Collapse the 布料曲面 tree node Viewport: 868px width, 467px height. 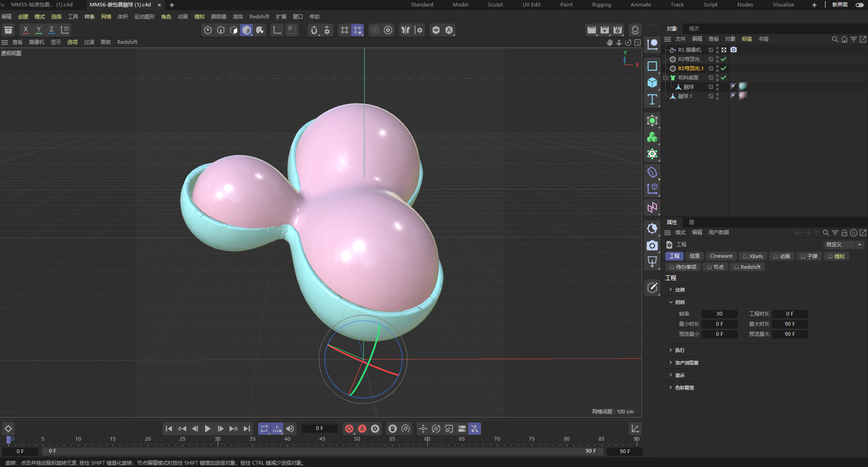coord(666,78)
